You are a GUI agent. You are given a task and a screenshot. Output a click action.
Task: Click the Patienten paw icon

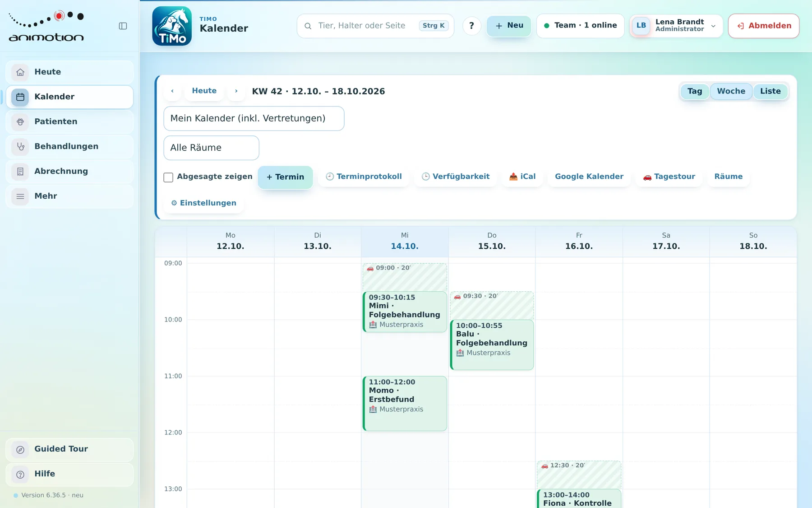(x=20, y=122)
